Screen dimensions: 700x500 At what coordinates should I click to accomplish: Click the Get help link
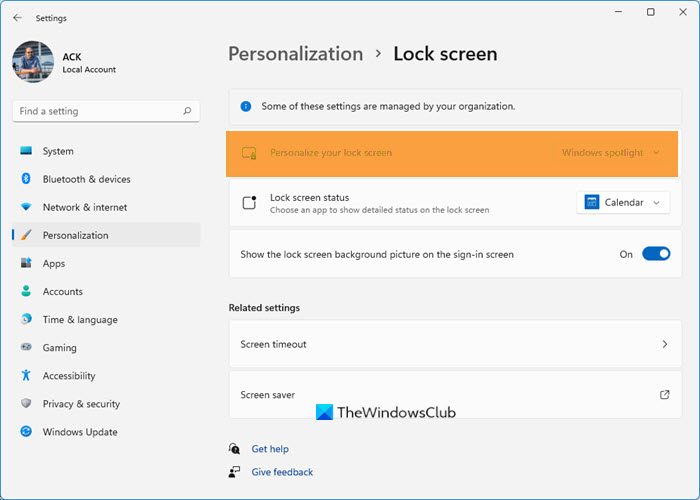[269, 450]
